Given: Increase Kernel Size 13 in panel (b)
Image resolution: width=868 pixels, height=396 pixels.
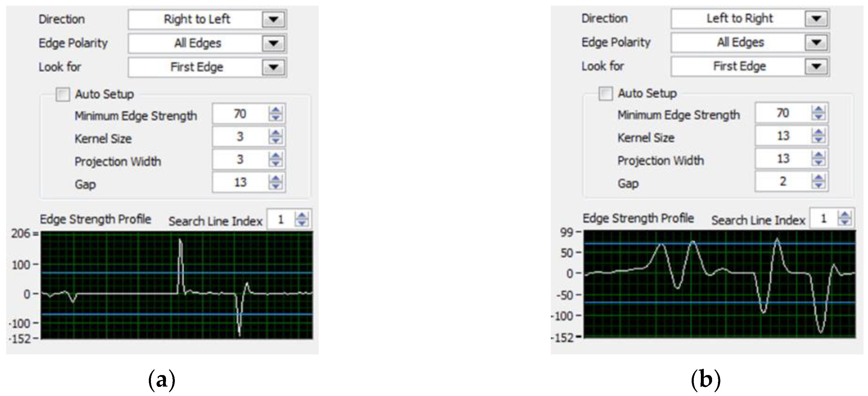Looking at the screenshot, I should (818, 132).
